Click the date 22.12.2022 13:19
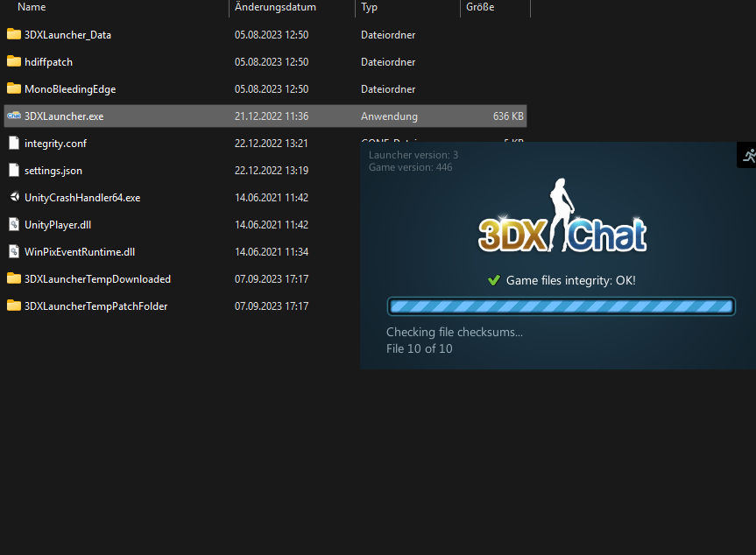The width and height of the screenshot is (756, 555). pos(272,171)
